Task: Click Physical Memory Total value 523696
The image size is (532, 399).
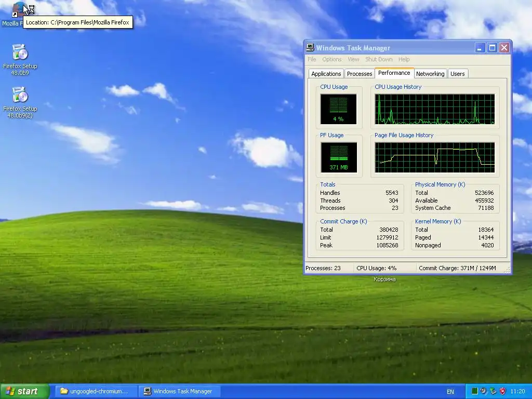Action: pyautogui.click(x=484, y=193)
